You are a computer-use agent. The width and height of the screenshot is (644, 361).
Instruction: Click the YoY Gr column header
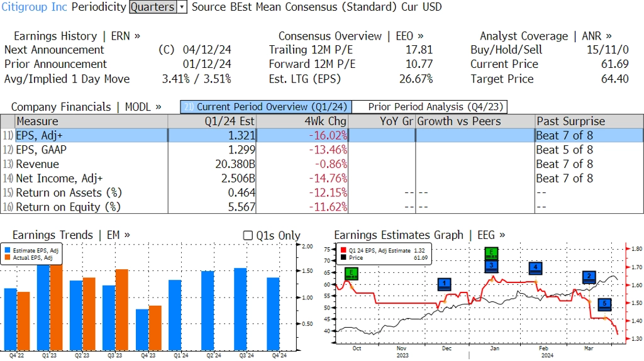point(382,121)
